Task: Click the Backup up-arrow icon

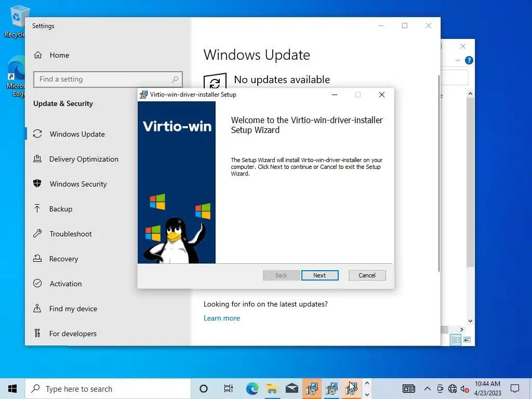Action: [x=37, y=208]
